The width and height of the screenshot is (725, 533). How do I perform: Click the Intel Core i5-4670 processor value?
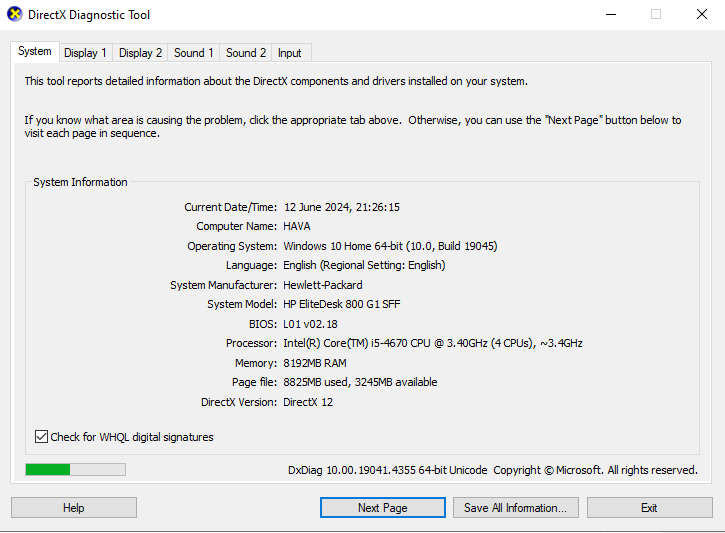click(433, 343)
